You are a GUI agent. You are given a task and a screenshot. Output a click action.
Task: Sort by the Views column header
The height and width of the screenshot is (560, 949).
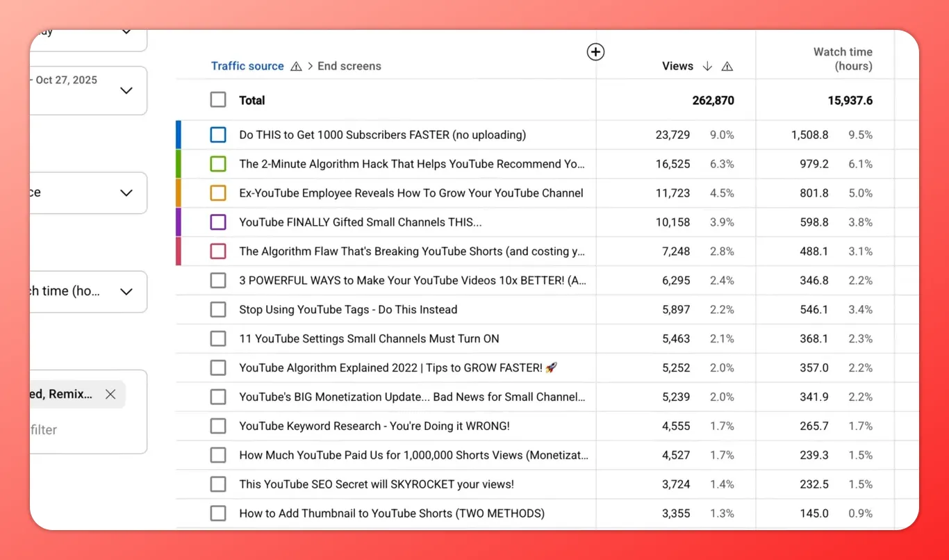[677, 66]
